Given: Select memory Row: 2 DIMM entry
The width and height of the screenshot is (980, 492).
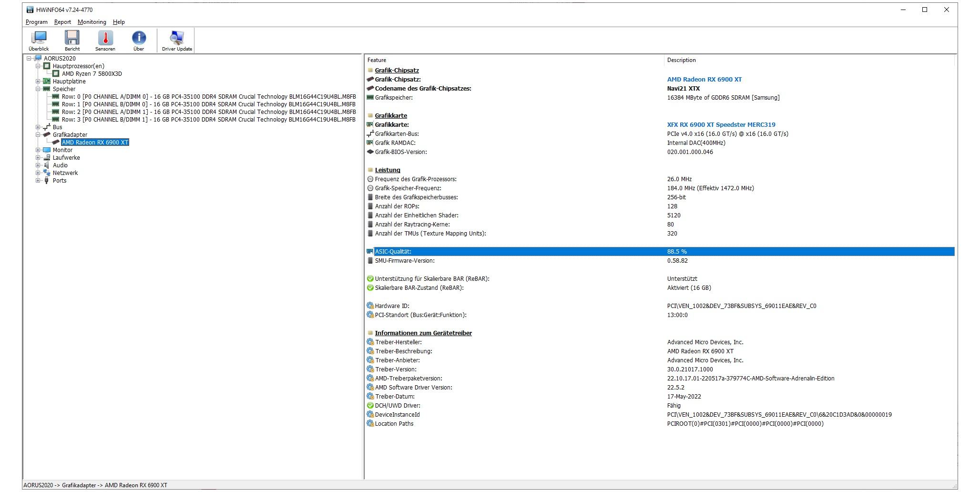Looking at the screenshot, I should point(209,112).
